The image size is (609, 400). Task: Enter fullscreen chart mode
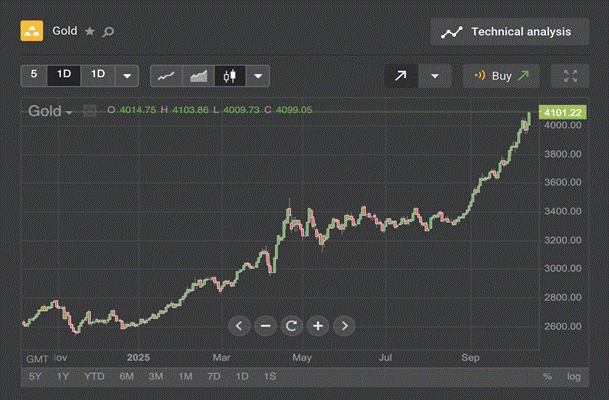click(570, 76)
